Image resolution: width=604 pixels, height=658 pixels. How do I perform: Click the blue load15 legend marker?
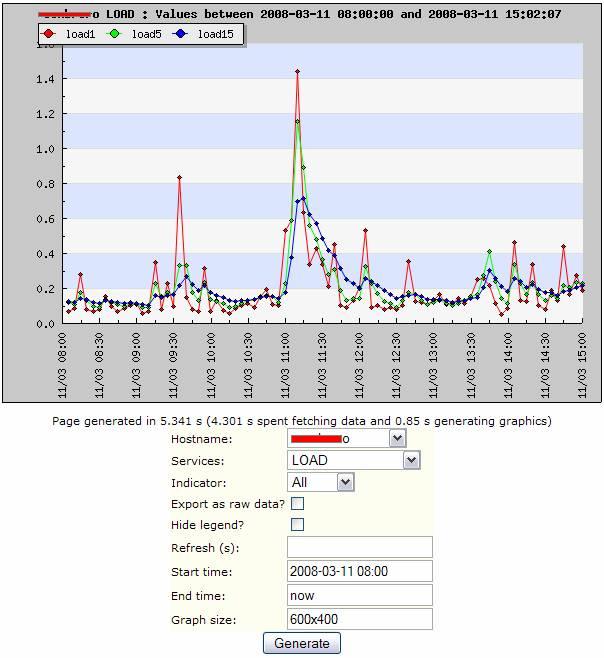(x=180, y=34)
